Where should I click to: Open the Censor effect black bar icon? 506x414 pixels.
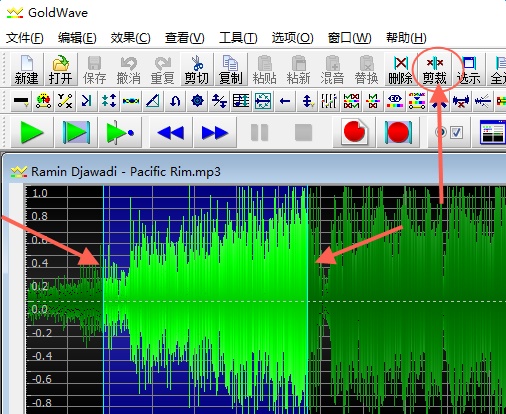21,101
